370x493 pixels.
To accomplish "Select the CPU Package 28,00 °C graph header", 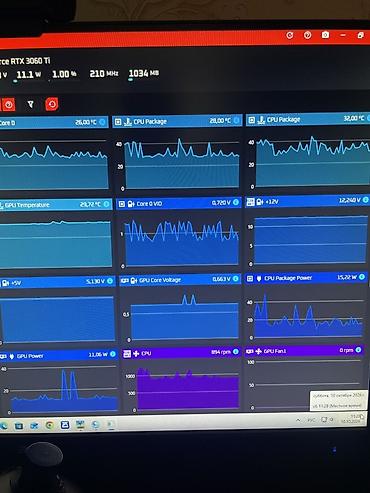I will [177, 121].
